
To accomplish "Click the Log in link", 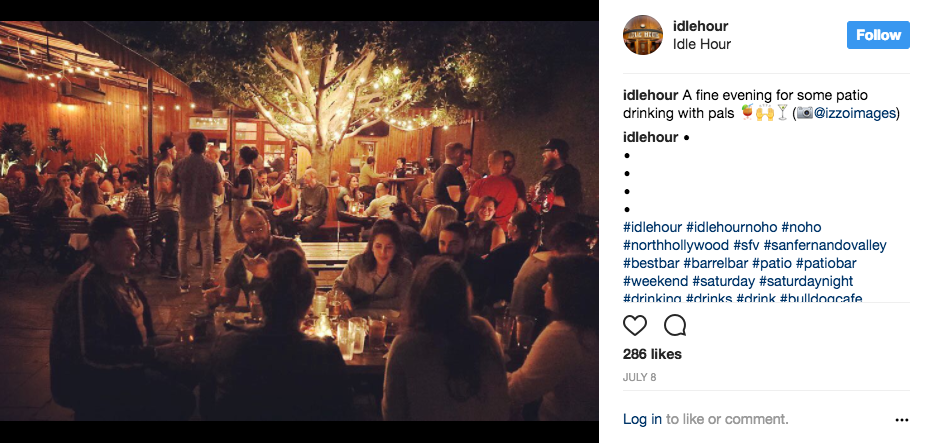I will click(x=642, y=419).
